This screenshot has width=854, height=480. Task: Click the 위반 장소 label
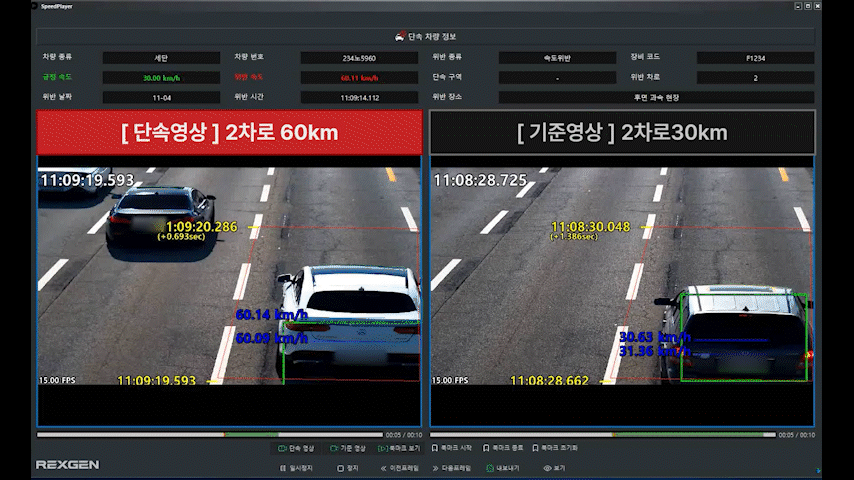(447, 96)
